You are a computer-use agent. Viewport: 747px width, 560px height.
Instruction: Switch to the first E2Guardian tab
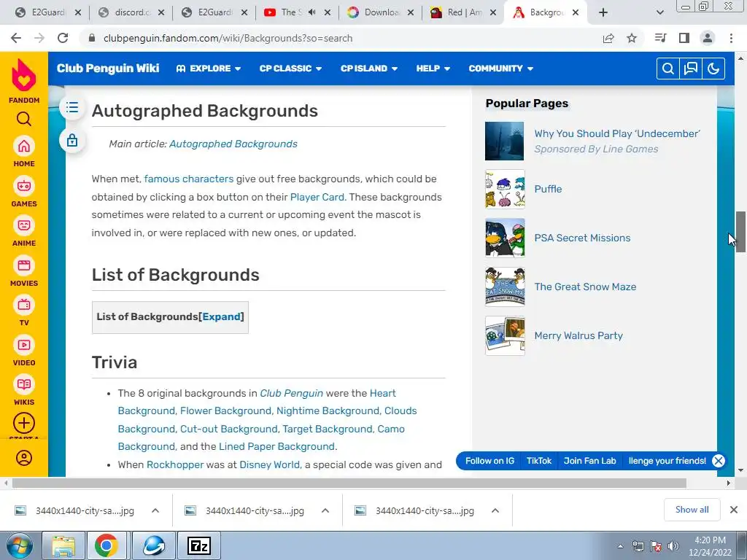[x=47, y=12]
